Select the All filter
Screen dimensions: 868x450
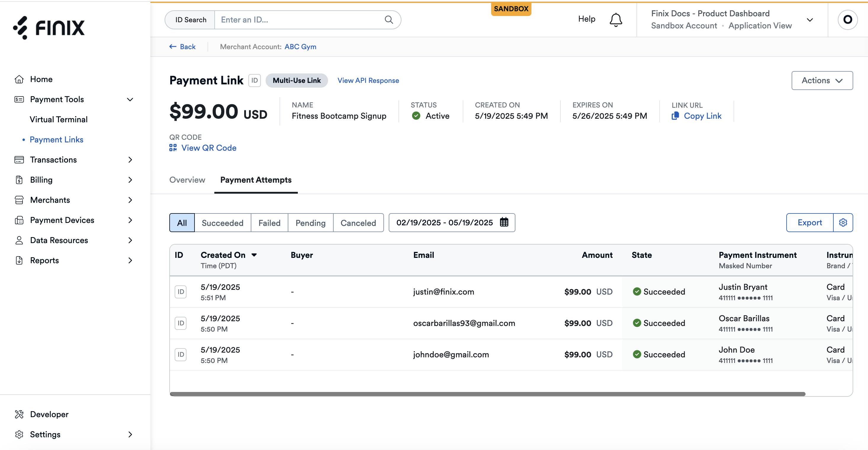pyautogui.click(x=182, y=222)
